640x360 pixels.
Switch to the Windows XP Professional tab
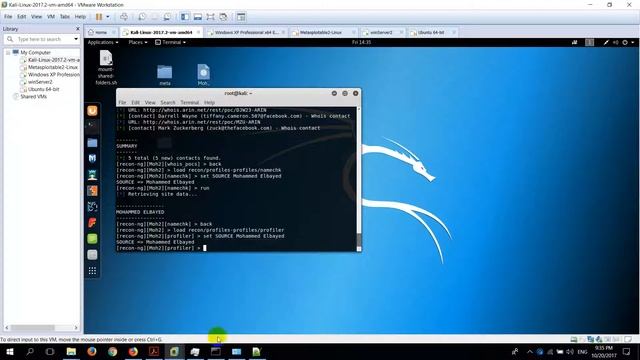click(x=246, y=32)
